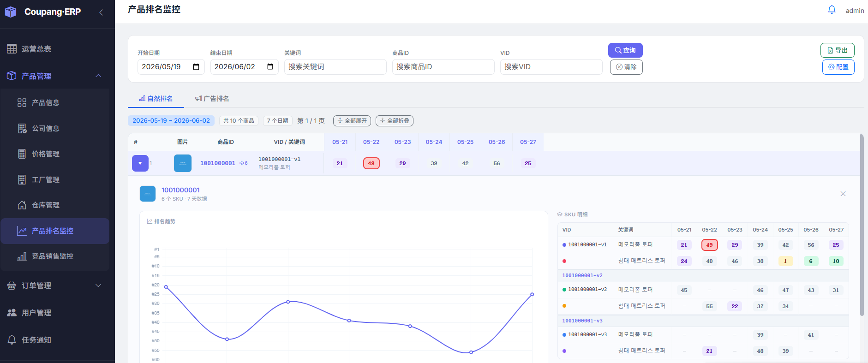868x363 pixels.
Task: Open the calendar picker for end date
Action: (270, 67)
